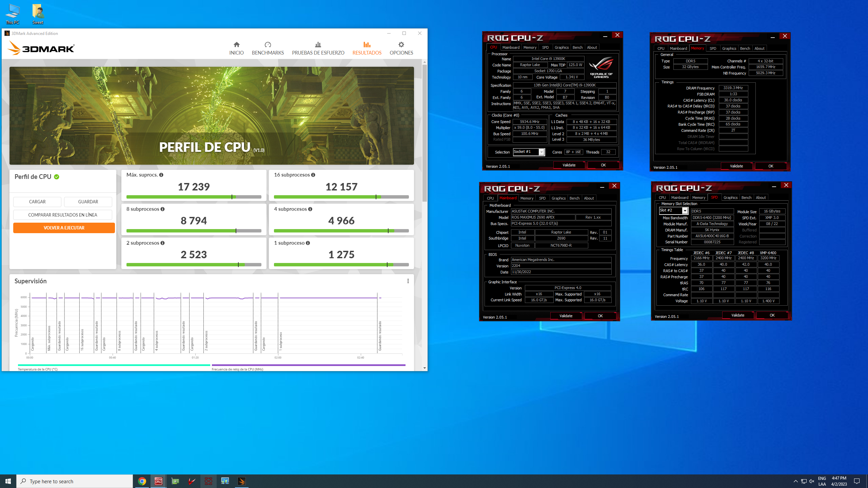Click Validate in the CPU-Z Motherboard window
The height and width of the screenshot is (488, 868).
[x=566, y=316]
